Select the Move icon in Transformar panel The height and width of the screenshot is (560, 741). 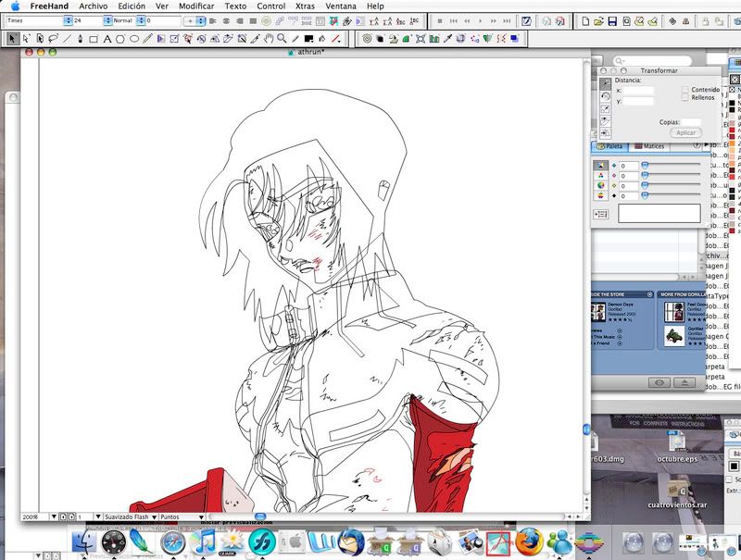605,83
